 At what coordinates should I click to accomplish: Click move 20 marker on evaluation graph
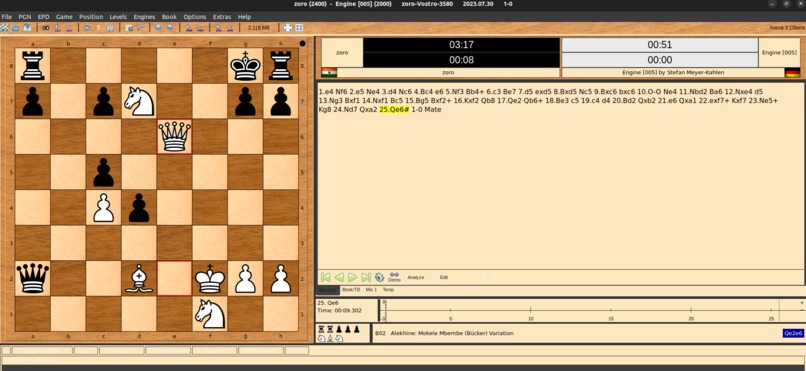(691, 319)
